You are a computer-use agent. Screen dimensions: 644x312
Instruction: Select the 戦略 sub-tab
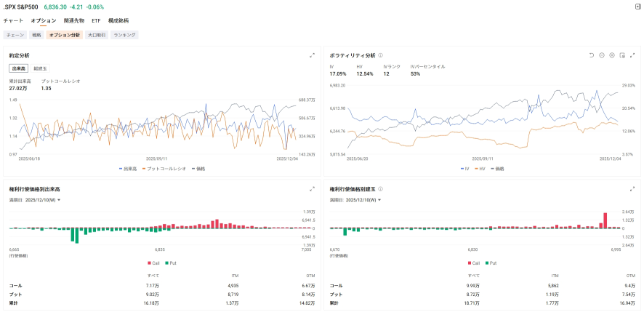pyautogui.click(x=36, y=36)
